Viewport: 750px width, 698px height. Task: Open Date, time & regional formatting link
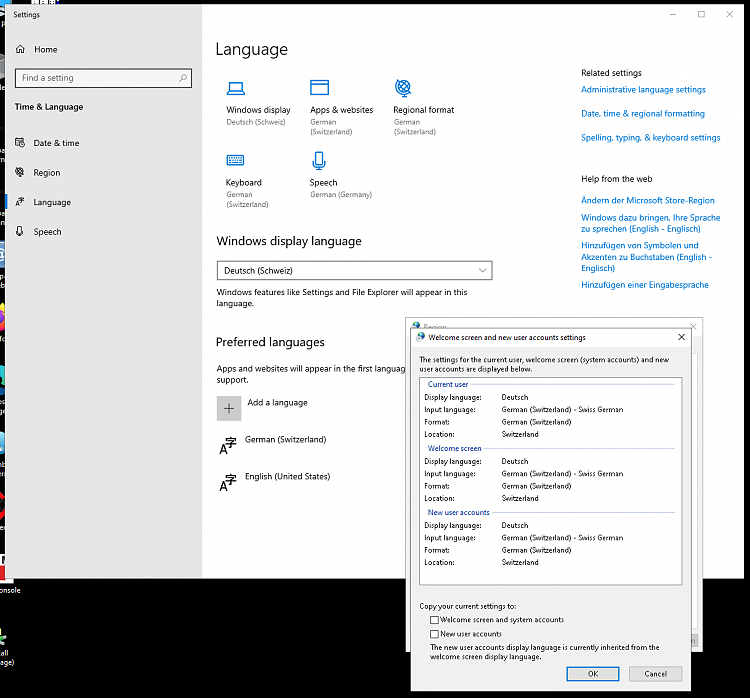click(x=642, y=113)
